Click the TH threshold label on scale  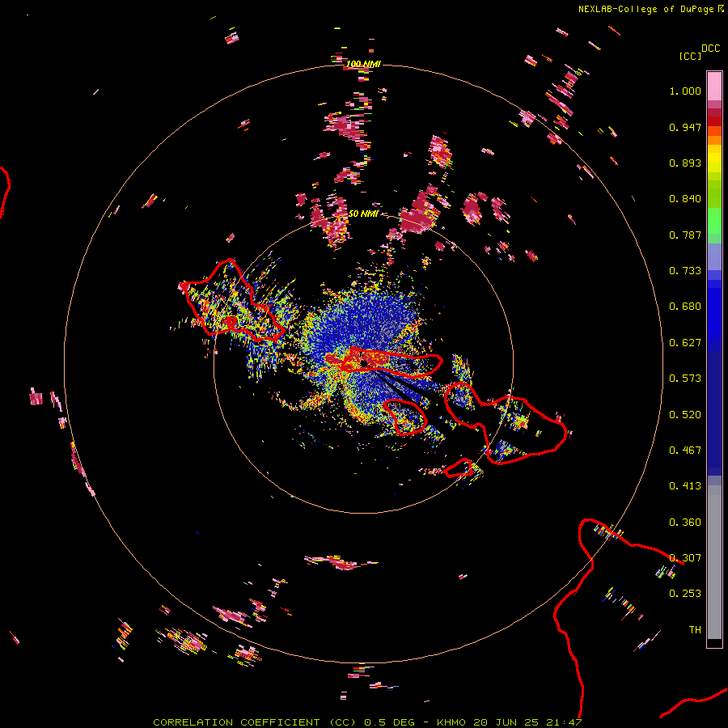pyautogui.click(x=695, y=630)
